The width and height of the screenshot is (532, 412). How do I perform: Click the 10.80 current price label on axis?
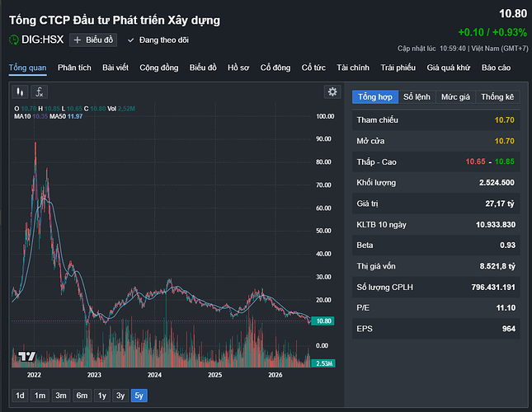coord(323,321)
